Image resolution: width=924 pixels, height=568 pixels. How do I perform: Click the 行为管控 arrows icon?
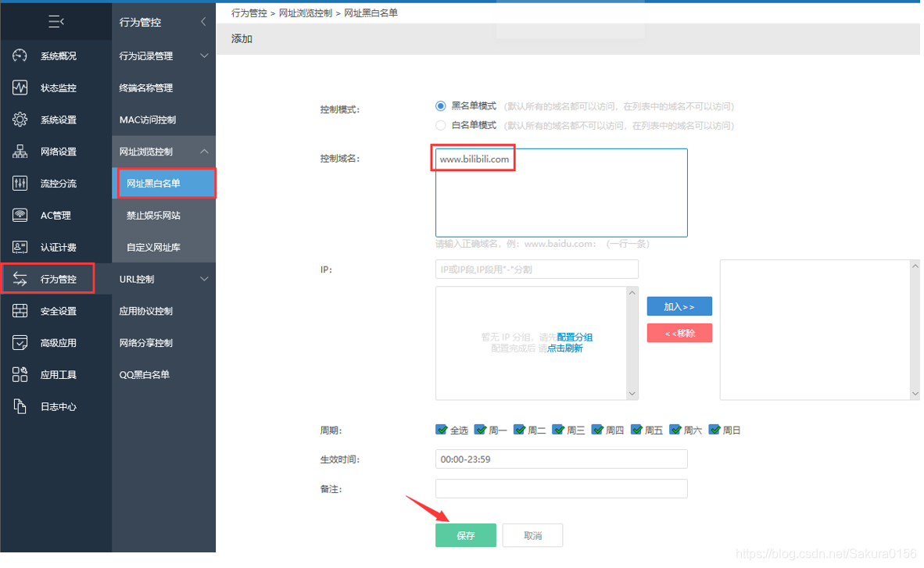pyautogui.click(x=20, y=279)
